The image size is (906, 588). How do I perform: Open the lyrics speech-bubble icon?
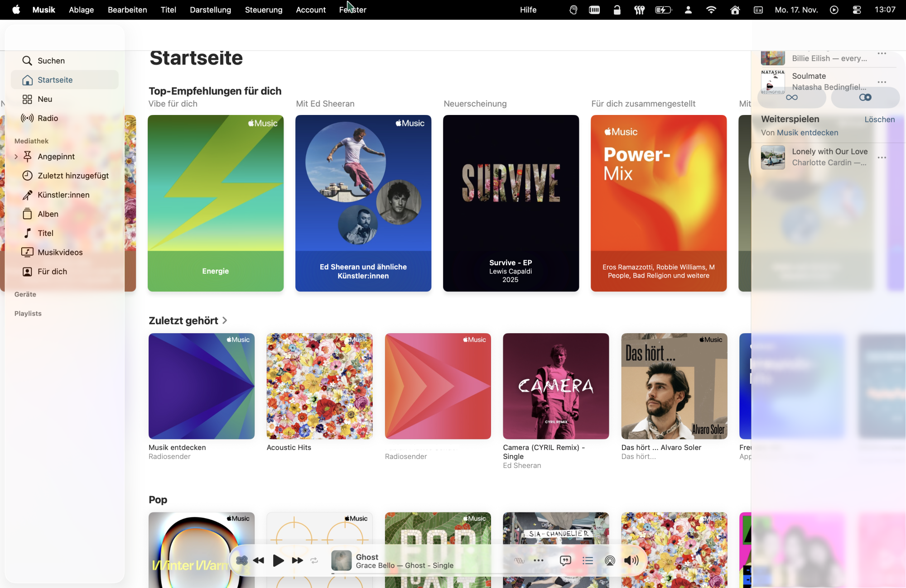tap(565, 561)
